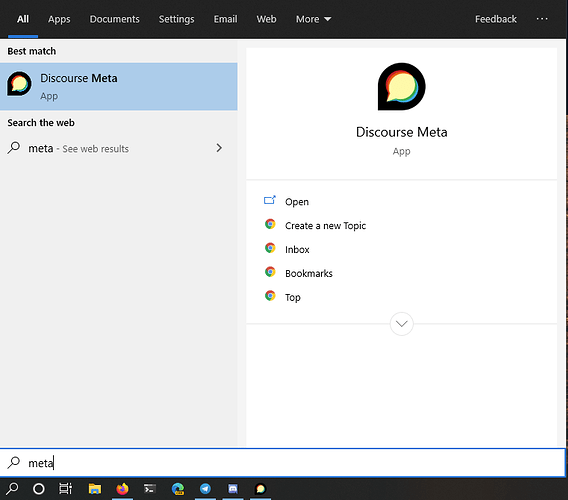Click the Open window icon
The width and height of the screenshot is (568, 500).
(270, 200)
